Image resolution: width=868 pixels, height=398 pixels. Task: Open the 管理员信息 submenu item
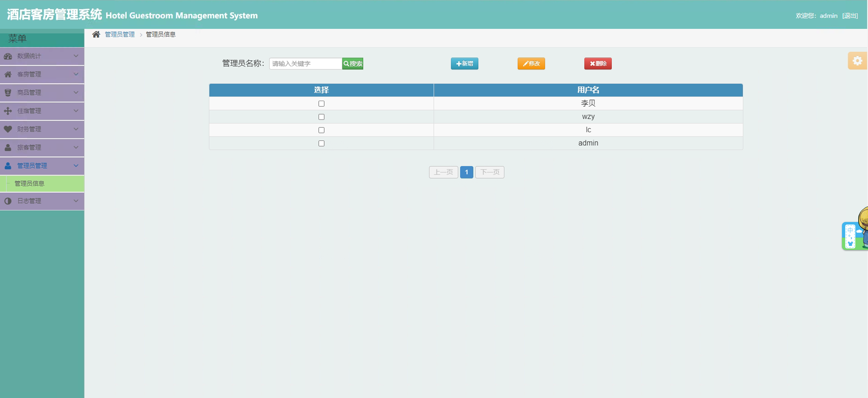[29, 184]
